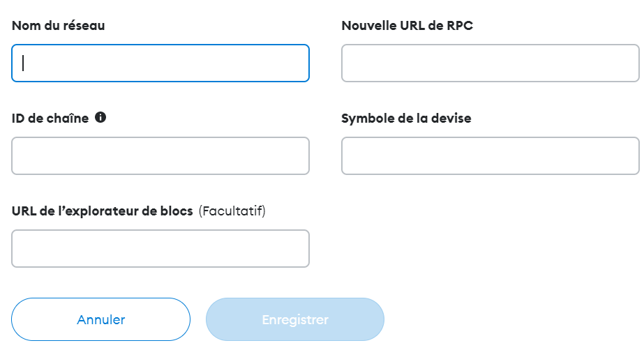Select the ID de chaîne input box
Viewport: 644px width, 350px height.
coord(160,155)
